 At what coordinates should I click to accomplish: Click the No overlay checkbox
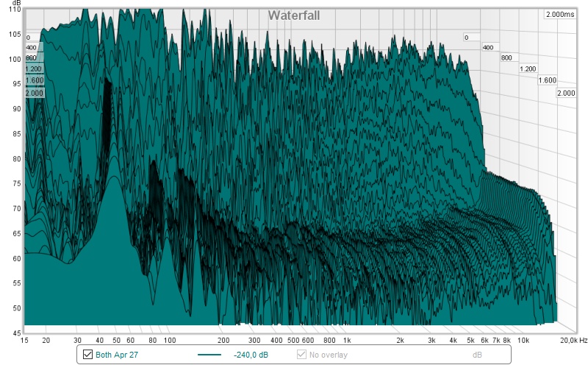pyautogui.click(x=301, y=355)
